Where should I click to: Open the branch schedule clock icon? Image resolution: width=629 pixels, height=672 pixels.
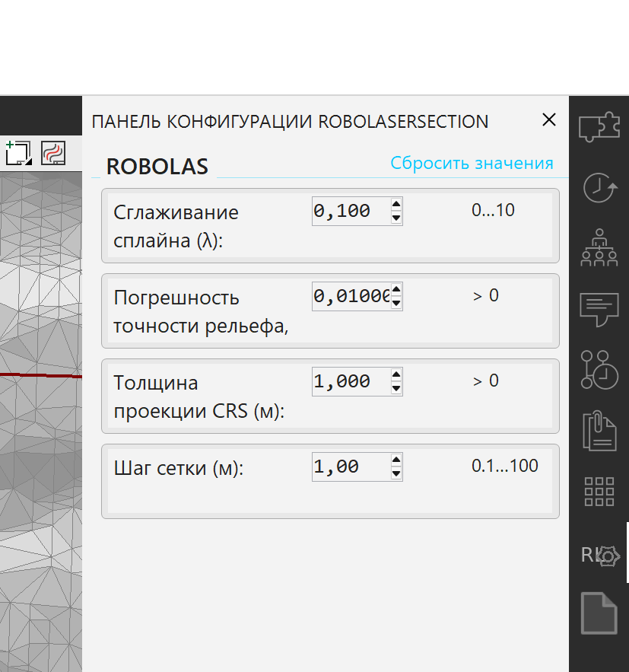tap(599, 370)
